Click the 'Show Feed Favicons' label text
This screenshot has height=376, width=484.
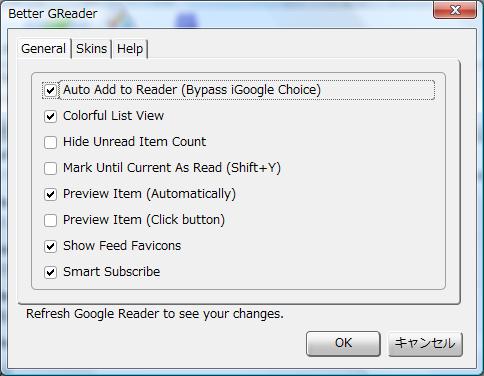122,246
